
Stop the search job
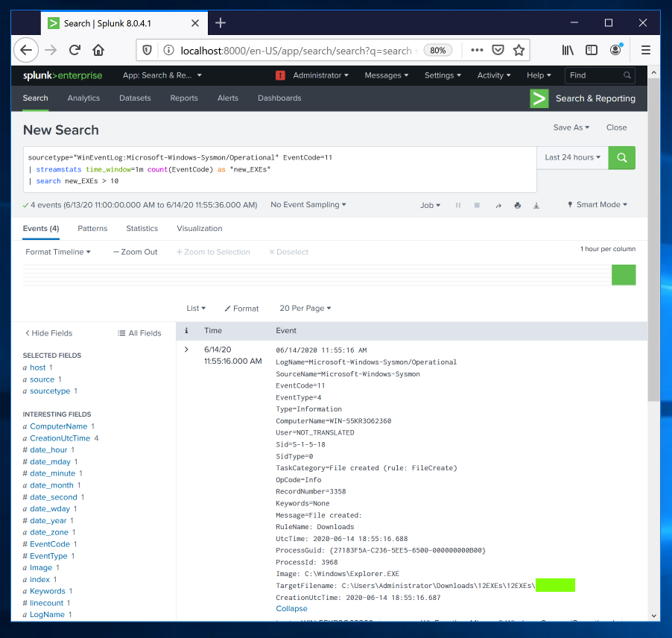pos(477,206)
